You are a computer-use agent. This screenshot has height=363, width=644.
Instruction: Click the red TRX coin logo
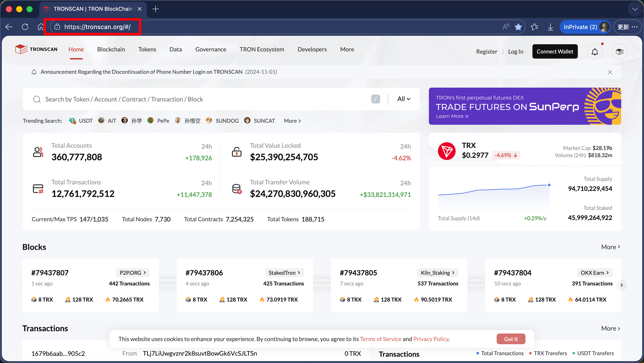point(447,151)
